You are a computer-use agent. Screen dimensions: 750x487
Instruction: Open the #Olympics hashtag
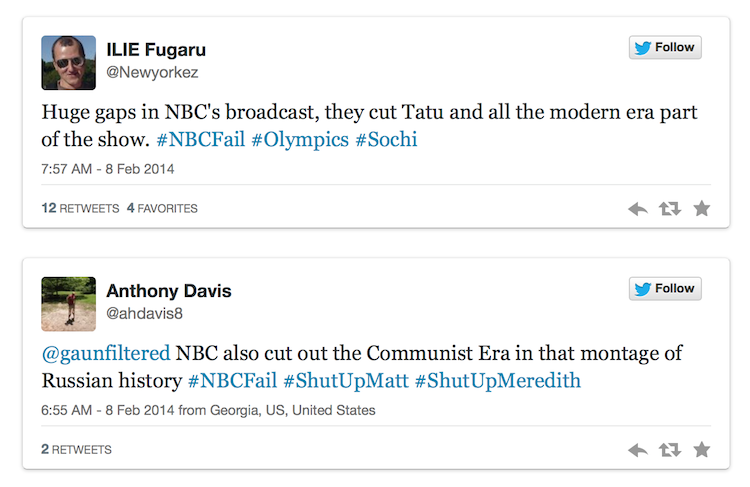[300, 140]
